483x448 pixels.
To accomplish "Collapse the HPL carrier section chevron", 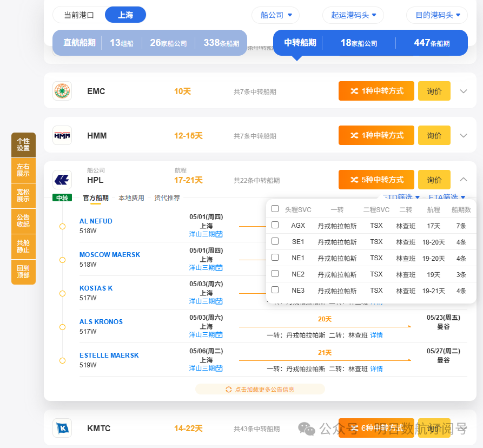I will [x=464, y=179].
